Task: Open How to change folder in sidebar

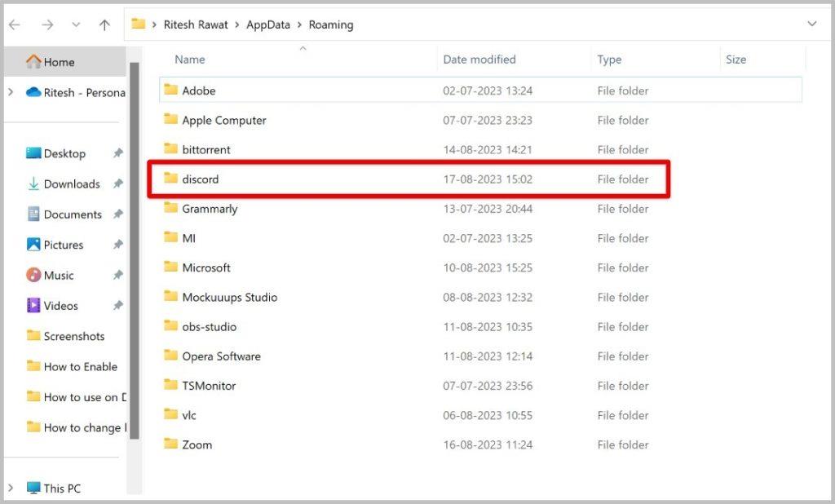Action: [x=76, y=427]
